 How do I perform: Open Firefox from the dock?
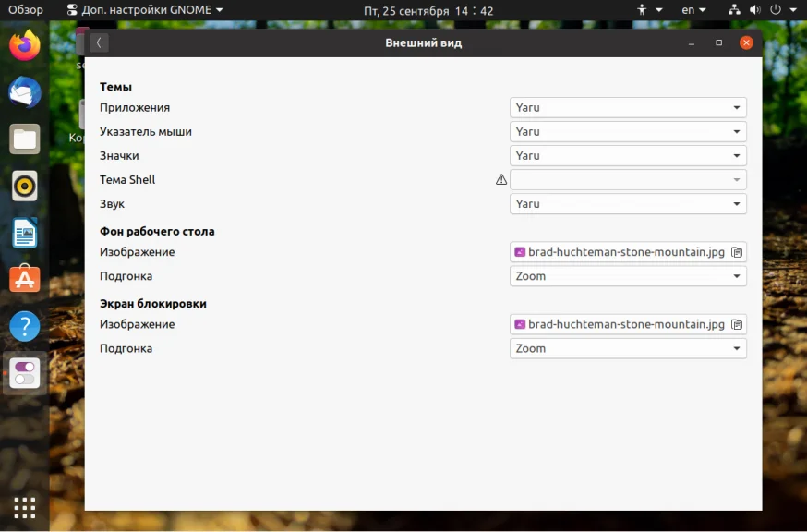pos(24,45)
